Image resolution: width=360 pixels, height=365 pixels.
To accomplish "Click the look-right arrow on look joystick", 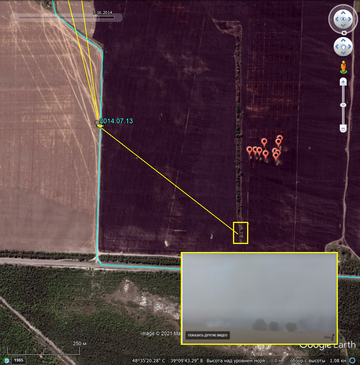I will (350, 19).
